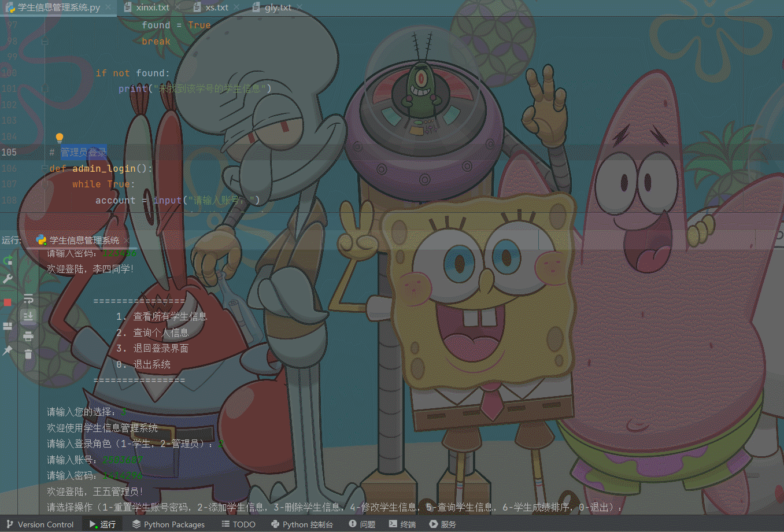Image resolution: width=784 pixels, height=532 pixels.
Task: Click the account = input line
Action: [x=177, y=200]
